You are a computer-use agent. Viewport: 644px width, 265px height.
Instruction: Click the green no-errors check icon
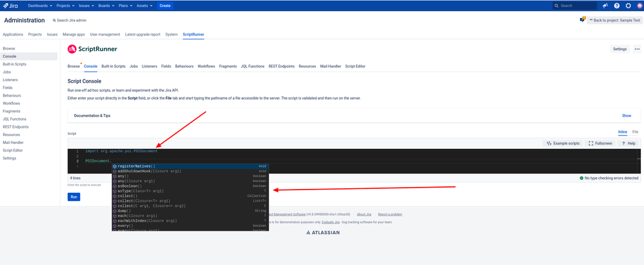pyautogui.click(x=581, y=179)
